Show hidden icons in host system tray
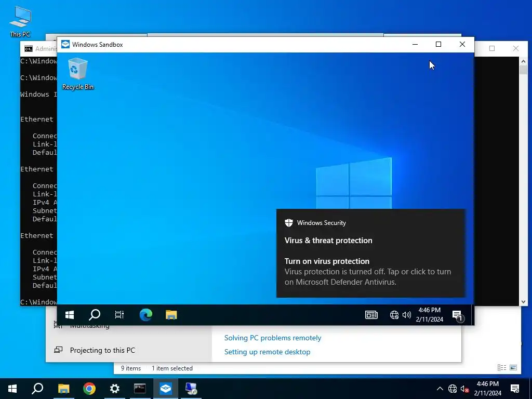This screenshot has height=399, width=532. (x=440, y=389)
